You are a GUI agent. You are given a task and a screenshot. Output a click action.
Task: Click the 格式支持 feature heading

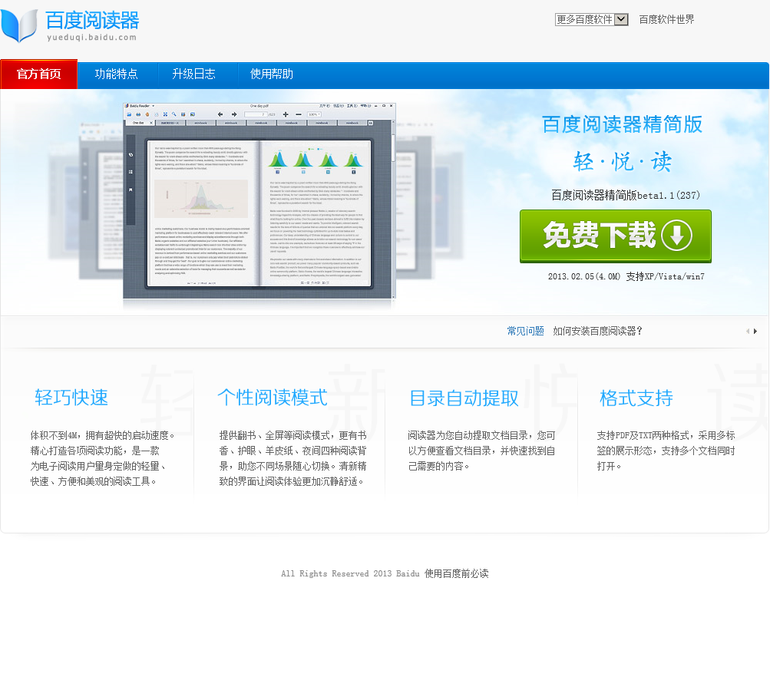point(636,398)
